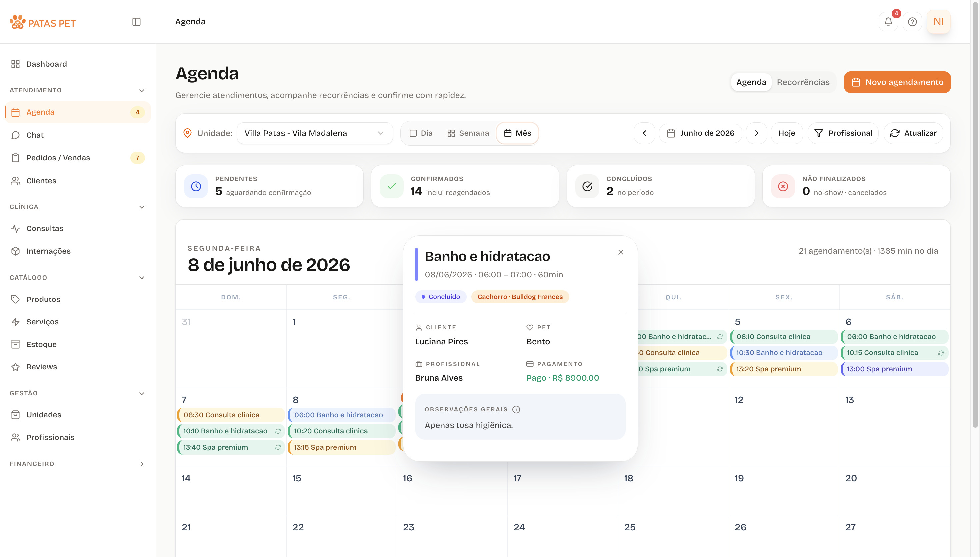The width and height of the screenshot is (980, 557).
Task: Click the Não finalizados X icon
Action: [x=783, y=186]
